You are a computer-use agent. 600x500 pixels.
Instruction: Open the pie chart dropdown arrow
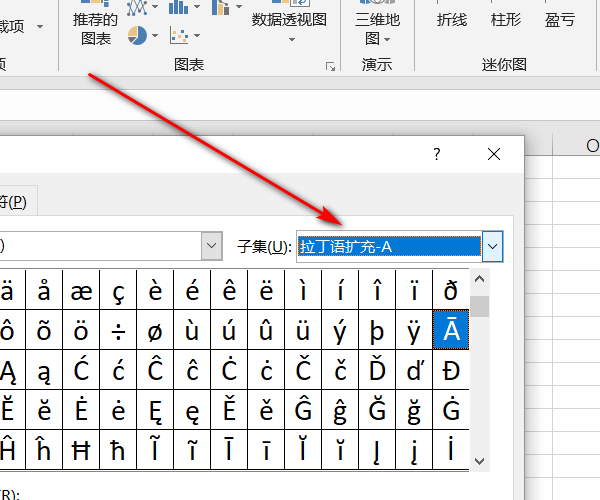point(157,37)
